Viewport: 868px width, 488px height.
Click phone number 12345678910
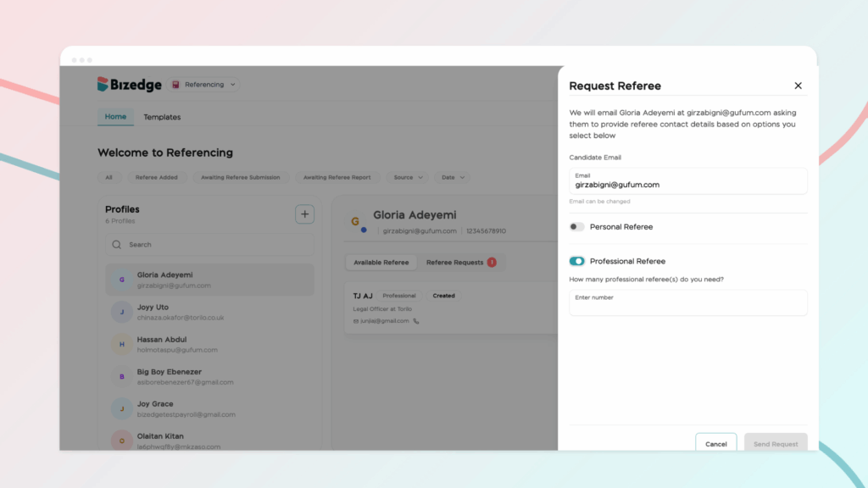[486, 230]
